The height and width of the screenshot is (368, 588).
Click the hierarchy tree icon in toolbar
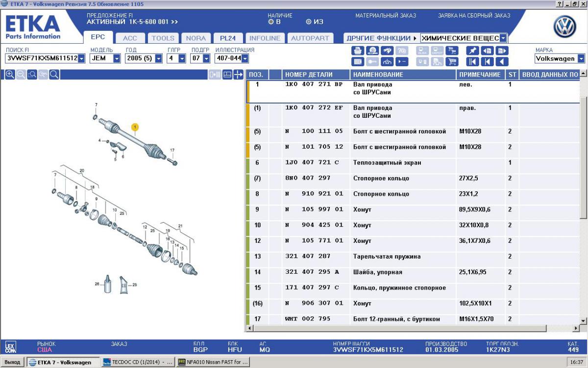(x=388, y=62)
